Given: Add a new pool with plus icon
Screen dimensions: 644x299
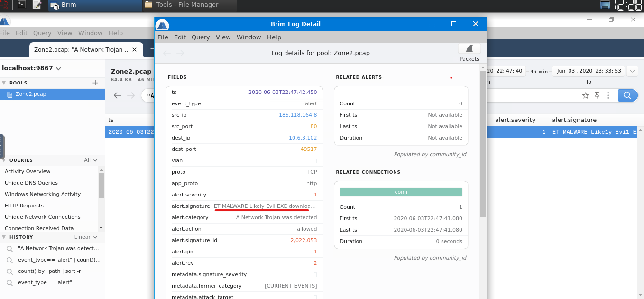Looking at the screenshot, I should pos(95,83).
